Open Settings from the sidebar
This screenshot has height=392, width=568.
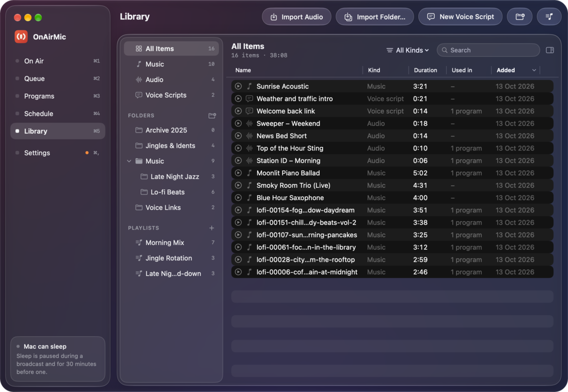[58, 153]
